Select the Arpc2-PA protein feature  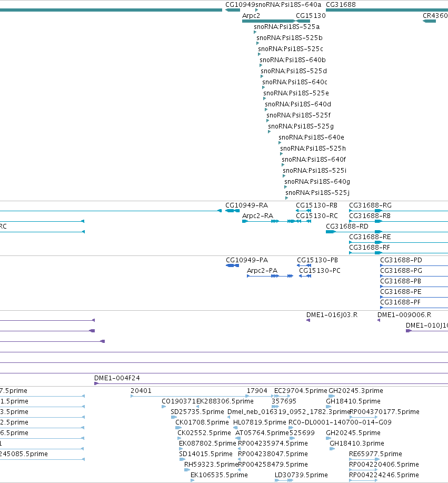(270, 276)
